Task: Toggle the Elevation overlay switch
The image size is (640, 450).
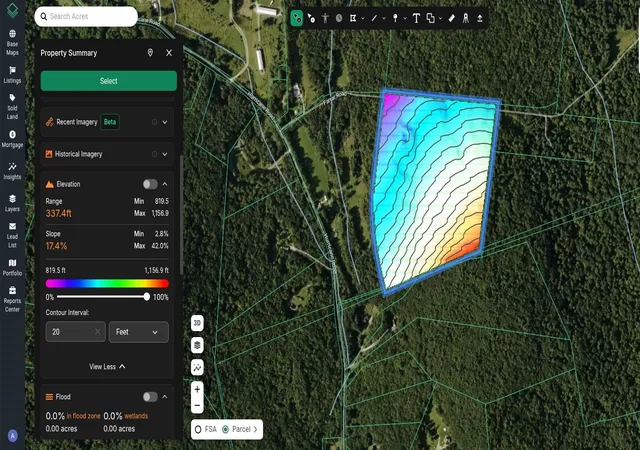Action: pyautogui.click(x=150, y=184)
